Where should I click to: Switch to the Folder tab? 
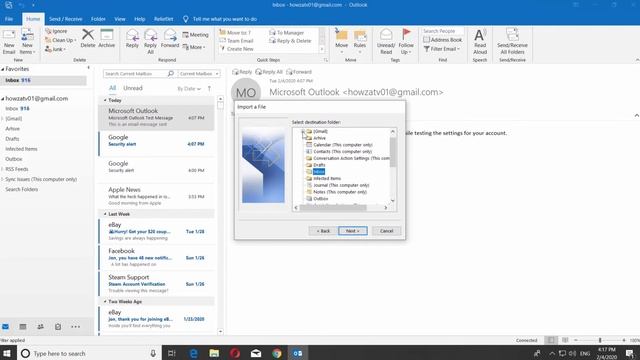98,19
